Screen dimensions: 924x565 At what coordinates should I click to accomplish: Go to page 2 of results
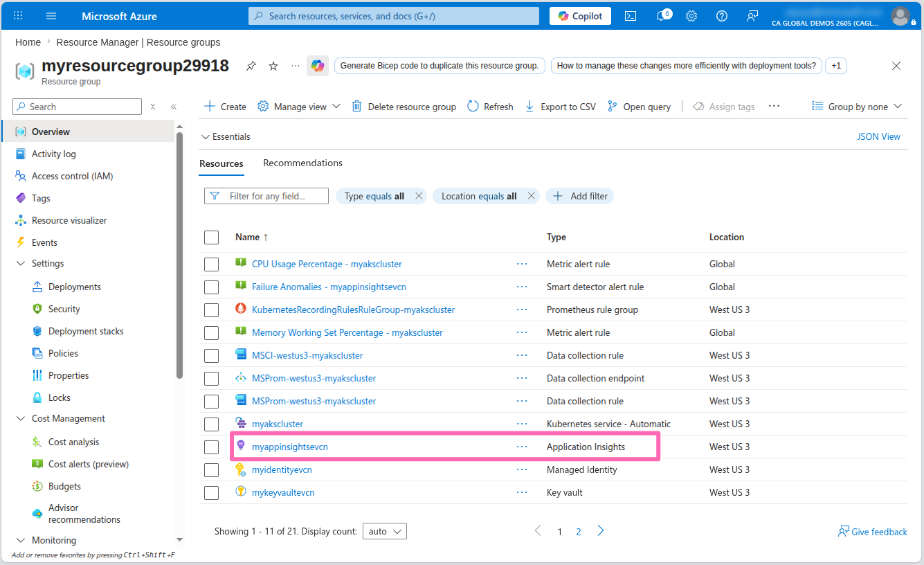[x=579, y=532]
